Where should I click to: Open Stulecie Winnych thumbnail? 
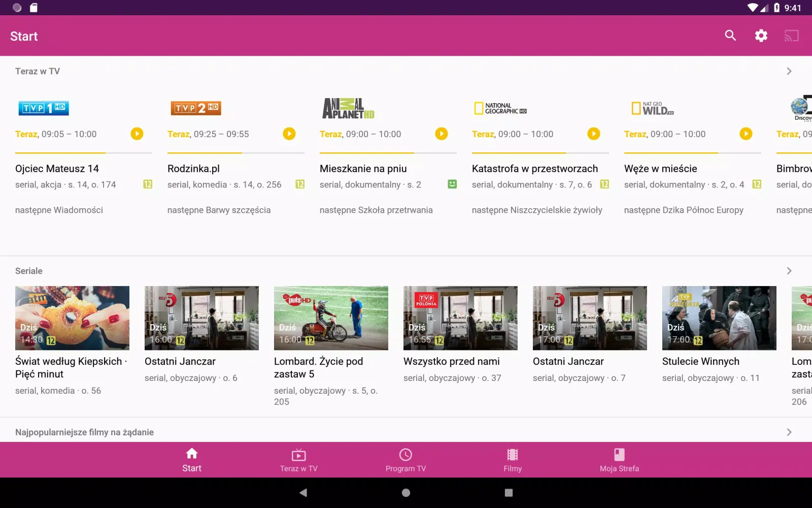click(x=719, y=318)
